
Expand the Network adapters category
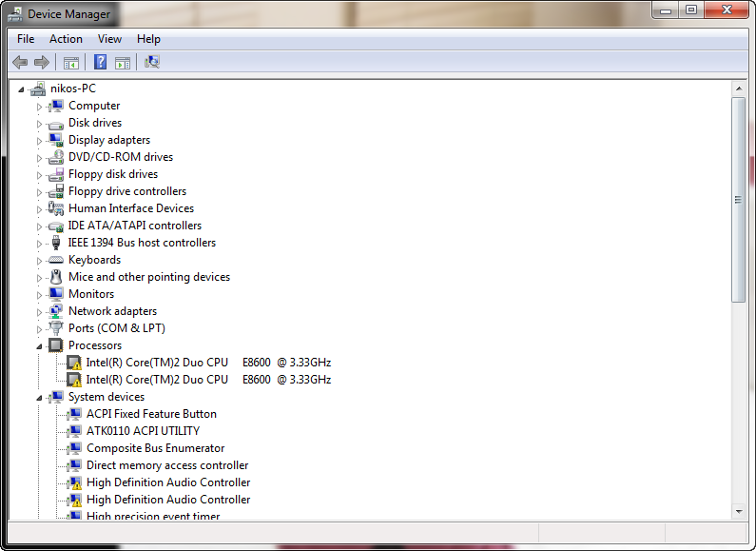[x=40, y=312]
